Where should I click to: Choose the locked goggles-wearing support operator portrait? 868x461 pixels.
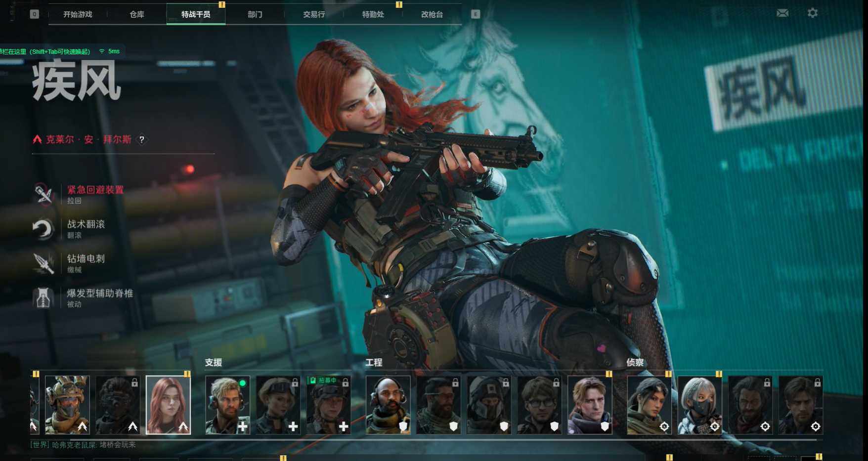pos(278,405)
